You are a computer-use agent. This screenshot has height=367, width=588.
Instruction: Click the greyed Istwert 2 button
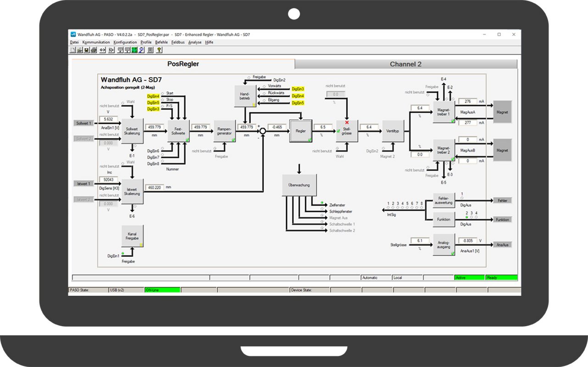84,199
